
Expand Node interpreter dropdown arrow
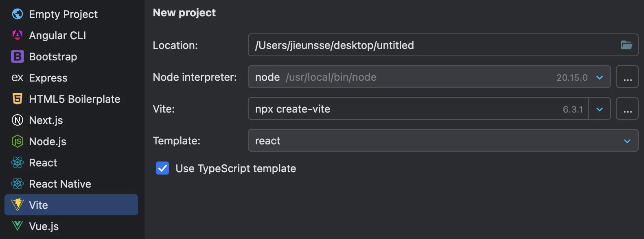600,77
